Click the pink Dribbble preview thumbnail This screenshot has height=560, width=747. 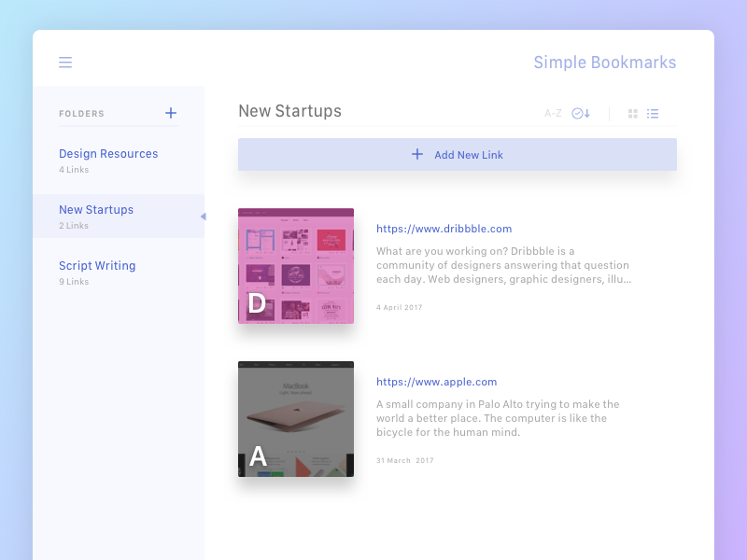coord(296,265)
